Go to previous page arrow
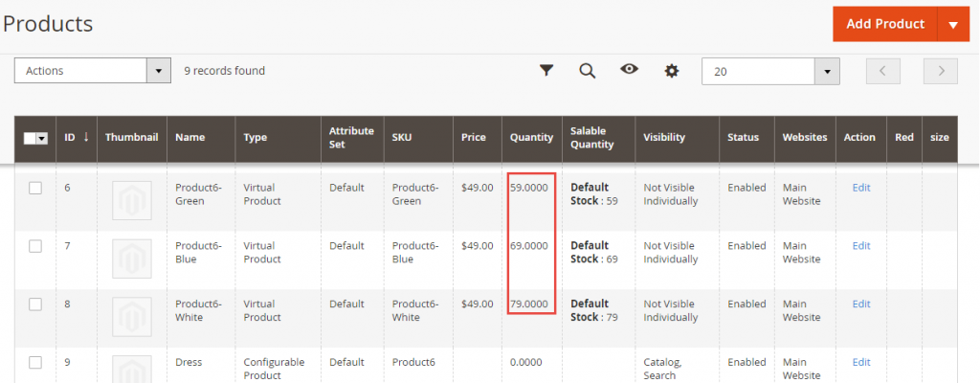Viewport: 980px width, 383px height. pos(882,71)
